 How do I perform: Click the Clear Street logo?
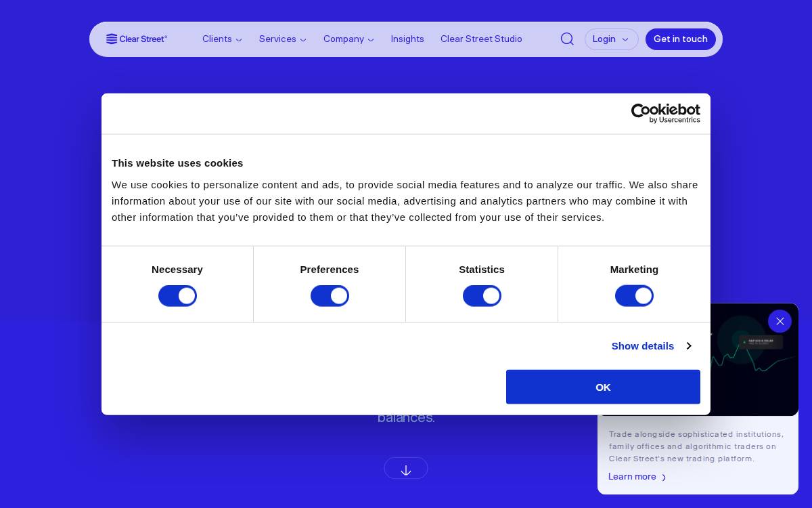[137, 39]
